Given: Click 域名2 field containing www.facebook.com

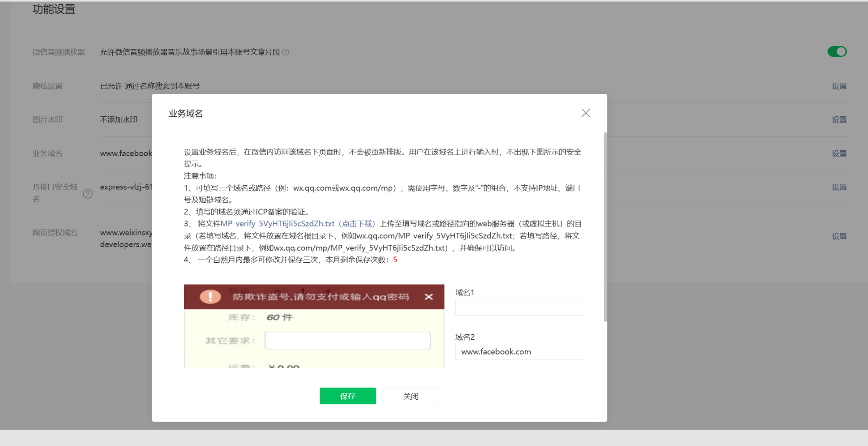Looking at the screenshot, I should pyautogui.click(x=519, y=351).
